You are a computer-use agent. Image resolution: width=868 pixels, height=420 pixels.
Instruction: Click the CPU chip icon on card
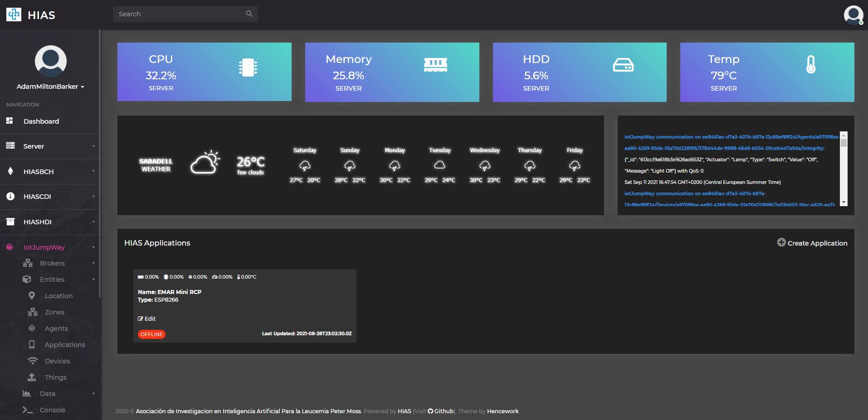click(248, 68)
